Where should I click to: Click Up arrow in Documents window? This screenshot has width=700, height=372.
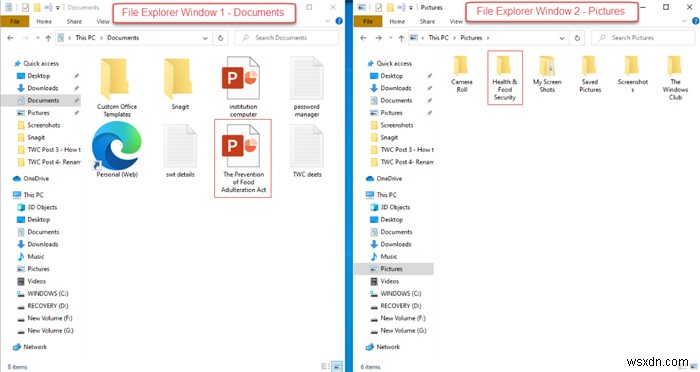[48, 38]
